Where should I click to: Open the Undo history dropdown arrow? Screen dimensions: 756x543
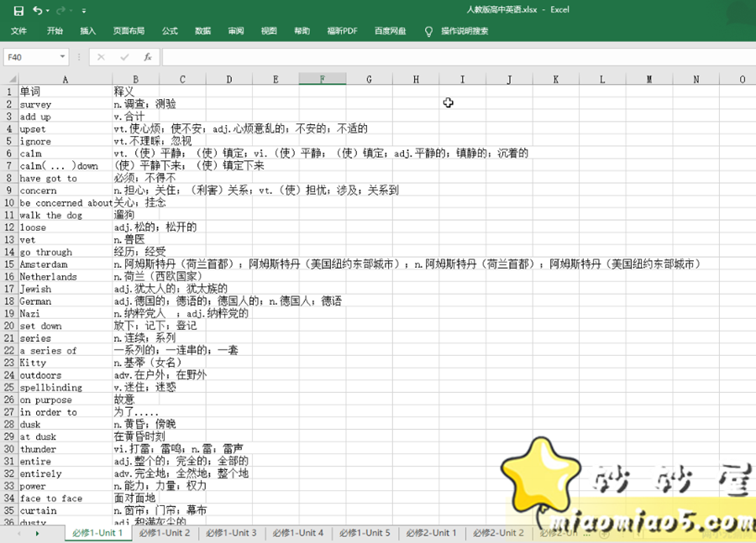pos(47,10)
